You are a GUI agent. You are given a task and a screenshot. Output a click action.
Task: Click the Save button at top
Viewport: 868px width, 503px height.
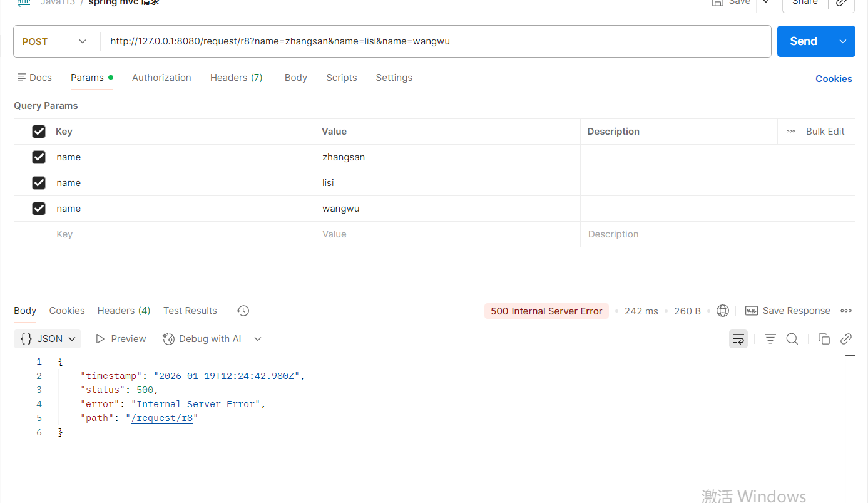(x=732, y=3)
